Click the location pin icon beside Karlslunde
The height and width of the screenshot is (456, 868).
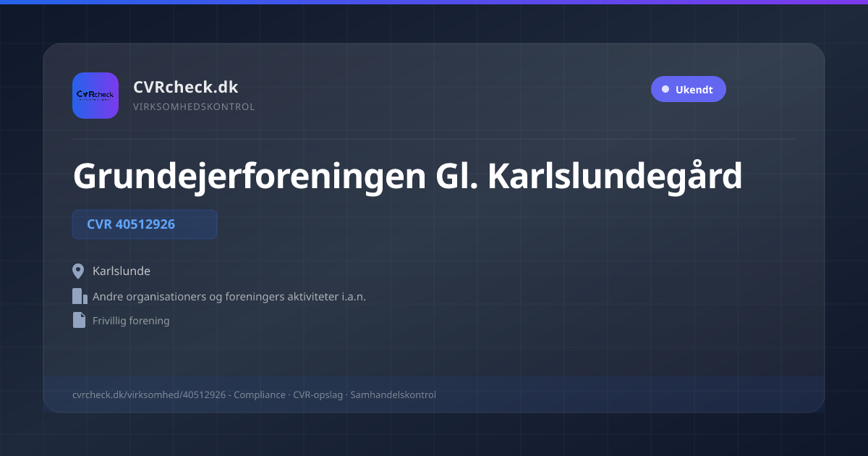tap(79, 271)
